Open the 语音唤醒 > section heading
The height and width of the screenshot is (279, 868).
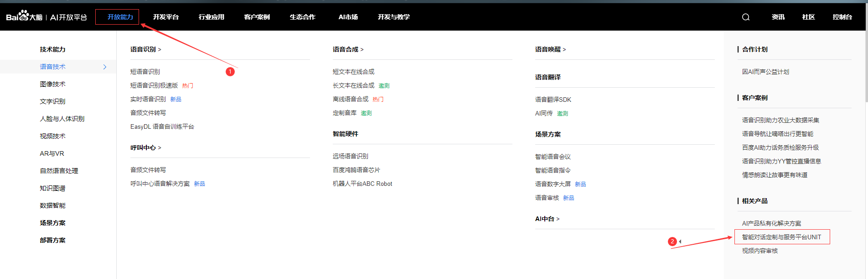pos(551,49)
